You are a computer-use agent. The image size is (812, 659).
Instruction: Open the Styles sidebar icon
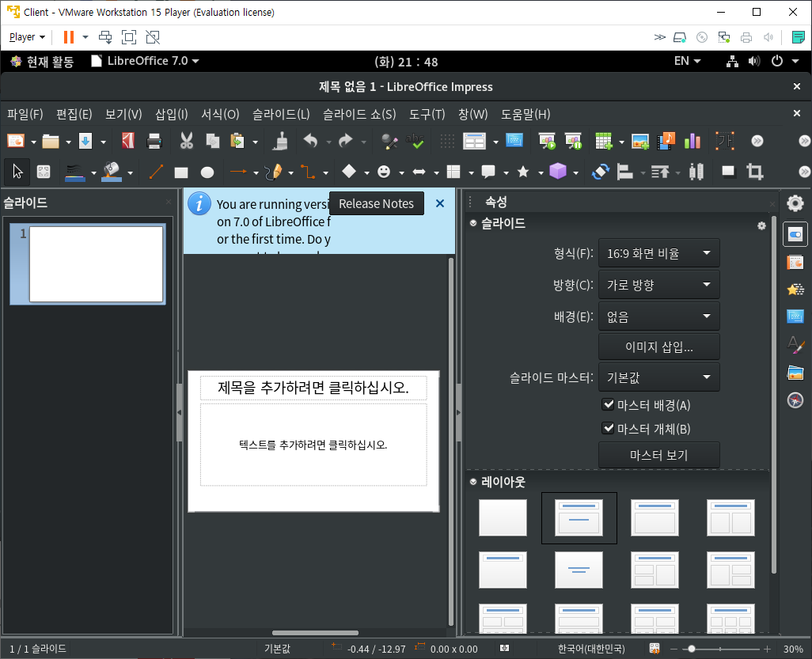(x=795, y=344)
